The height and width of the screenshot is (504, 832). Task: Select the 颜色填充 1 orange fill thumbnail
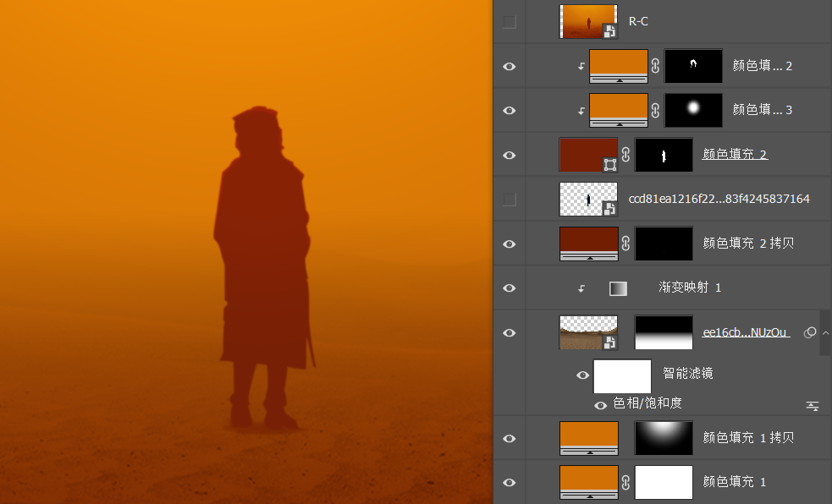[x=588, y=482]
